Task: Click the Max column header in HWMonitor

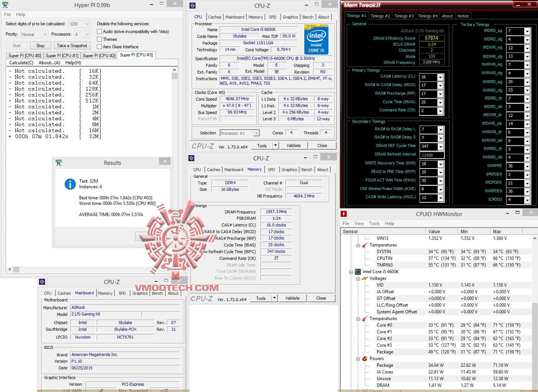Action: tap(506, 231)
